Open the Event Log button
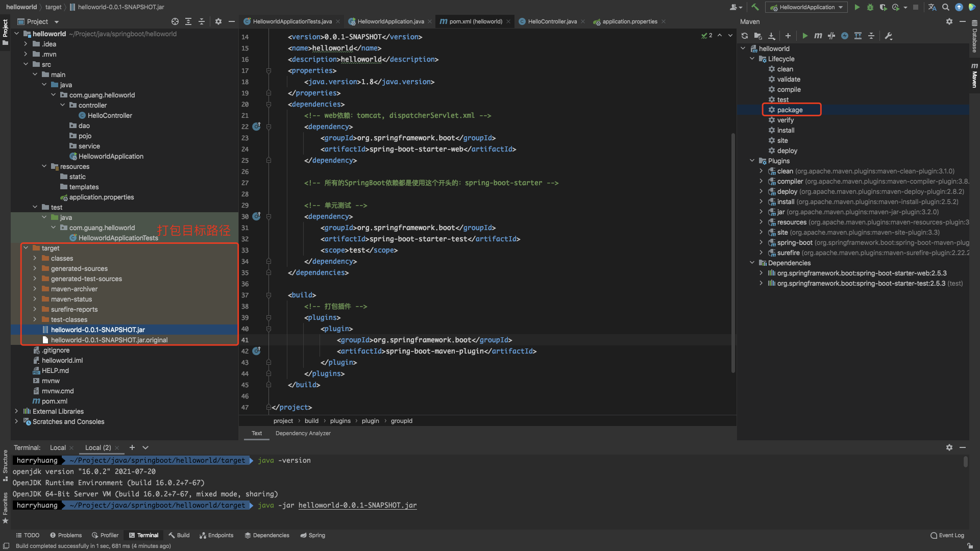Screen dimensions: 980x551 point(947,535)
